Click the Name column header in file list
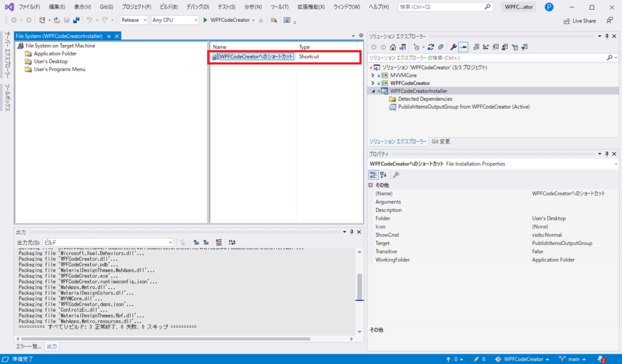 pos(253,47)
